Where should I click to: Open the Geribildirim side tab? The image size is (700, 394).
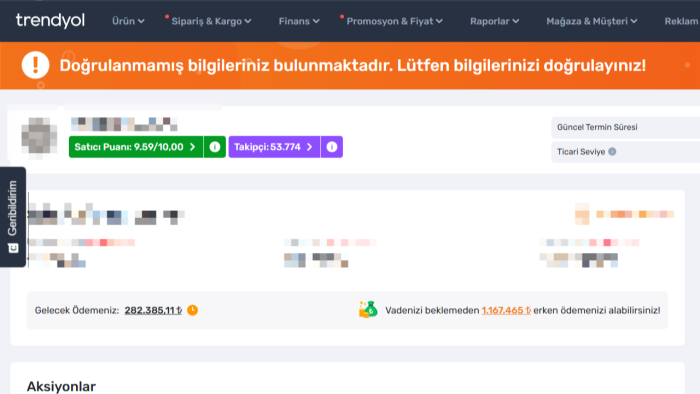[12, 217]
